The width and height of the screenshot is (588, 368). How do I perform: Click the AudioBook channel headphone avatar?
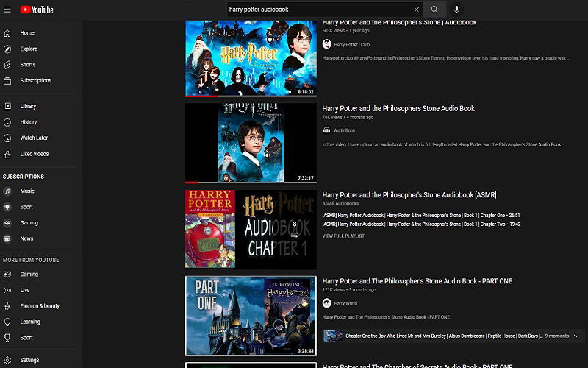pos(326,130)
